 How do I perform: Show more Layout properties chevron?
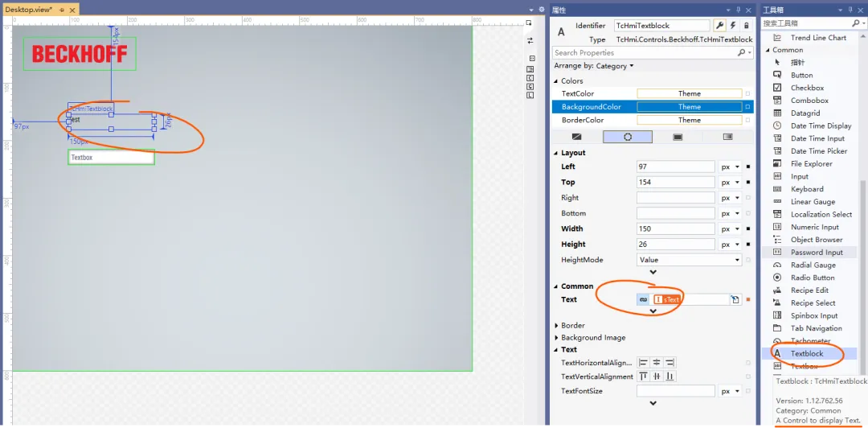pos(653,272)
